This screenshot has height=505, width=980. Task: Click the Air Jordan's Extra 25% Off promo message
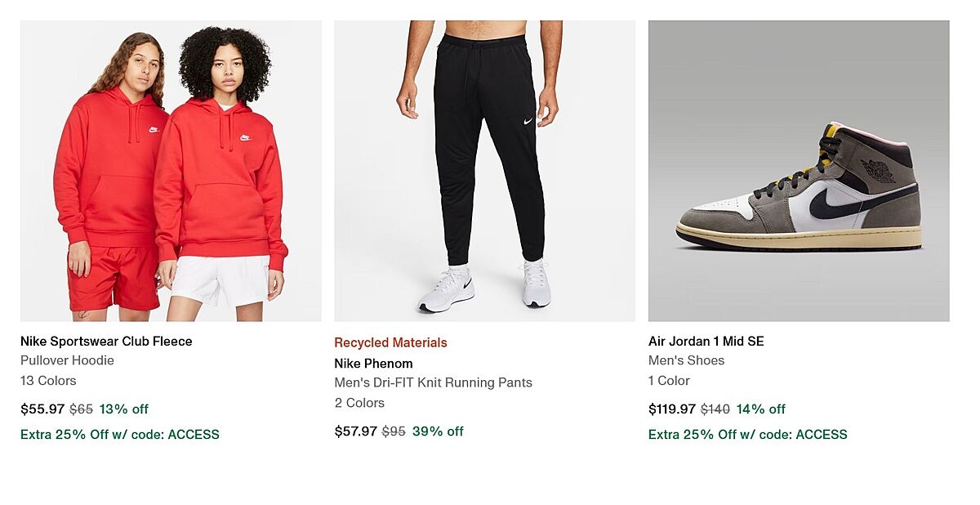(x=747, y=434)
